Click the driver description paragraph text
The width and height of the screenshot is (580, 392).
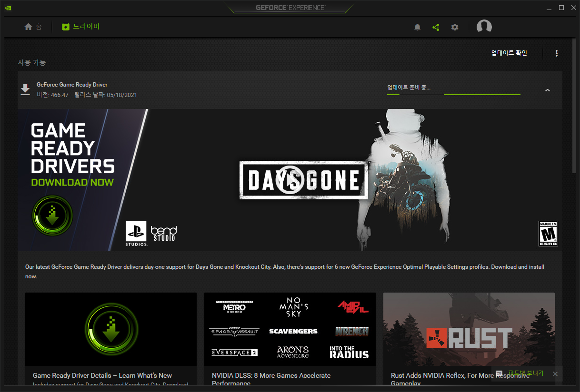[x=285, y=272]
